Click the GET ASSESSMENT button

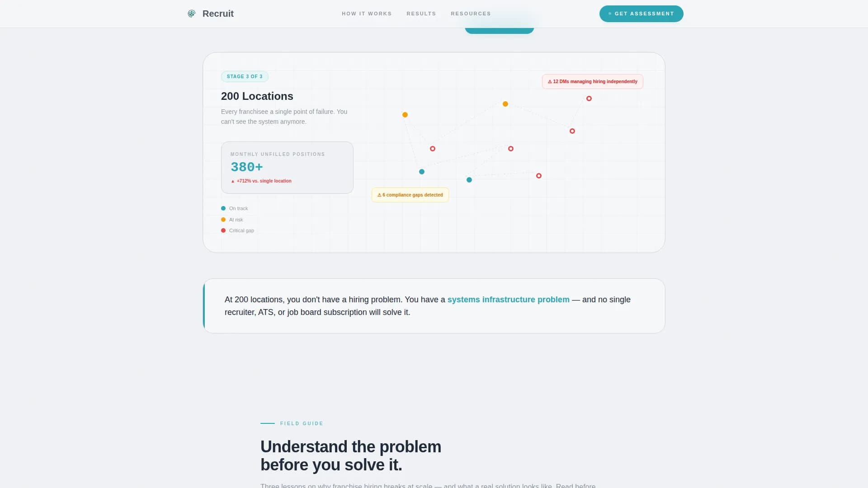click(x=641, y=14)
